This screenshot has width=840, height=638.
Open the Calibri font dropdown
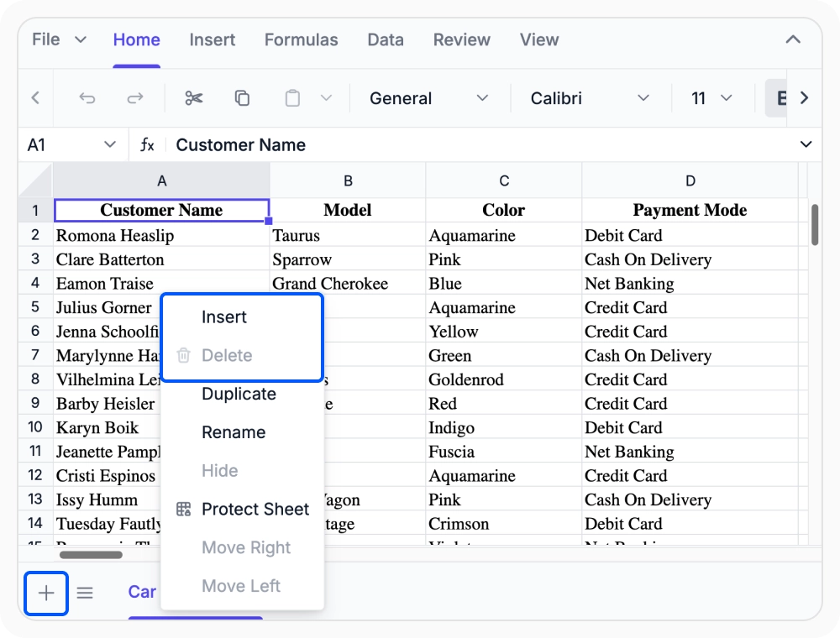point(590,98)
